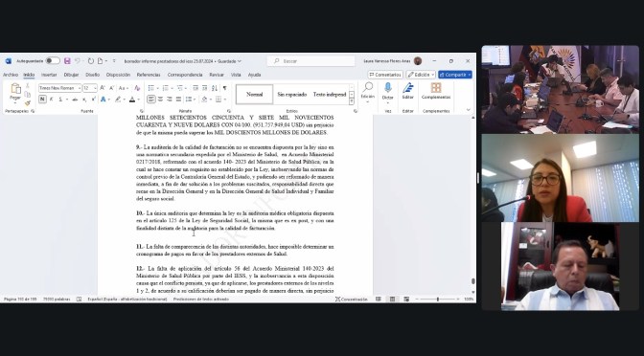
Task: Click the Justify alignment icon
Action: pos(178,100)
